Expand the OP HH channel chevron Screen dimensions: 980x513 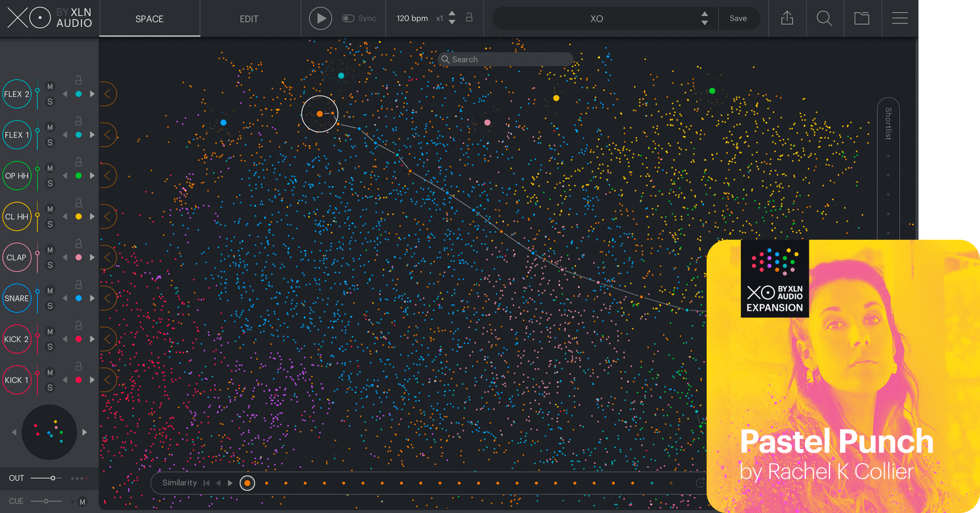tap(108, 176)
